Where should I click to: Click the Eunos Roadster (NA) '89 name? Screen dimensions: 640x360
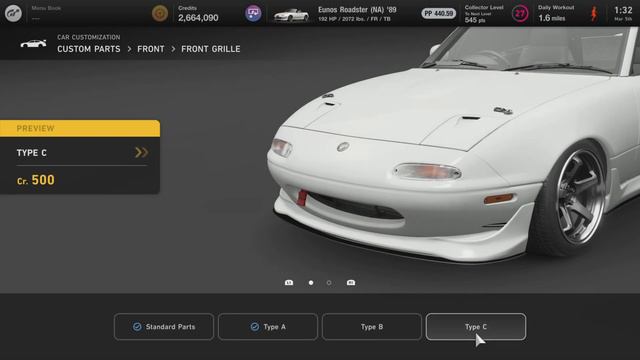pos(357,10)
